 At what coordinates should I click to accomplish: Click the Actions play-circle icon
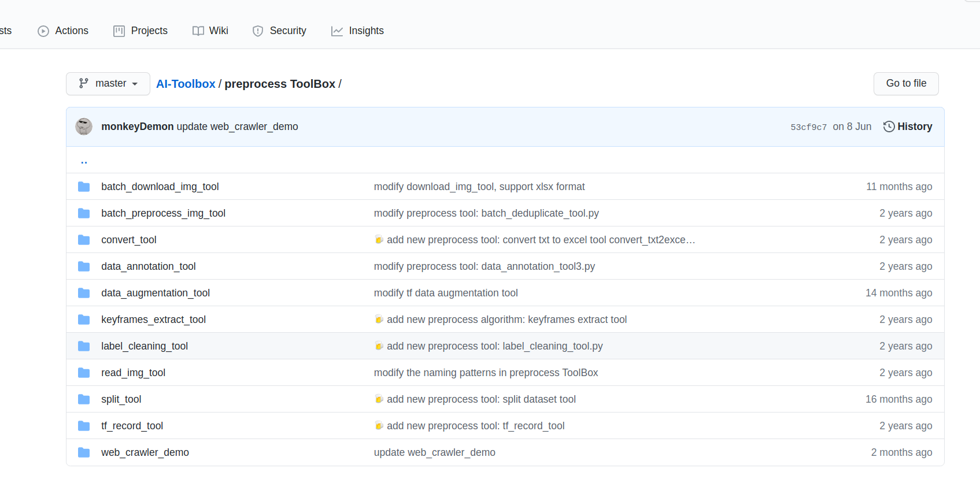coord(43,31)
